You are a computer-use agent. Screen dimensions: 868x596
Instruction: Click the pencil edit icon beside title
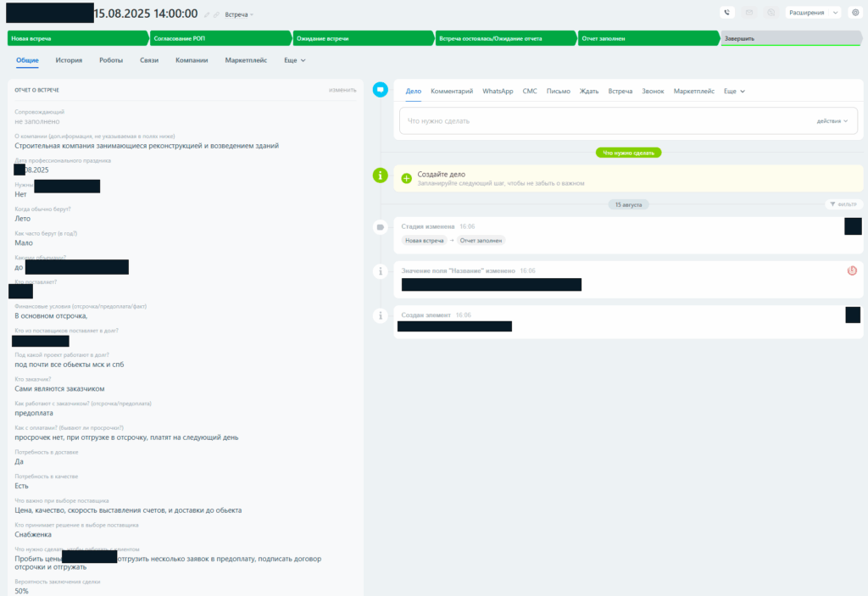coord(208,14)
